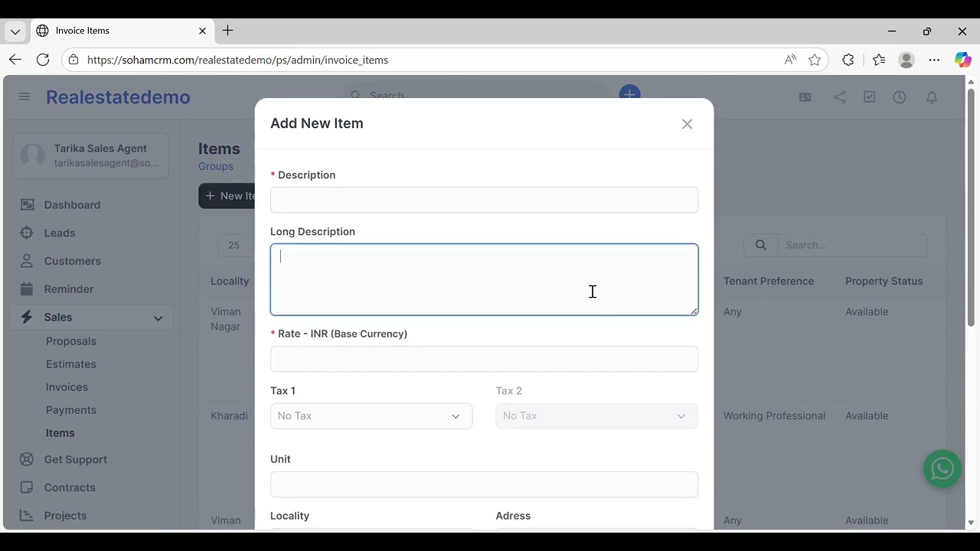
Task: Open the browser favorites list icon
Action: click(x=878, y=60)
